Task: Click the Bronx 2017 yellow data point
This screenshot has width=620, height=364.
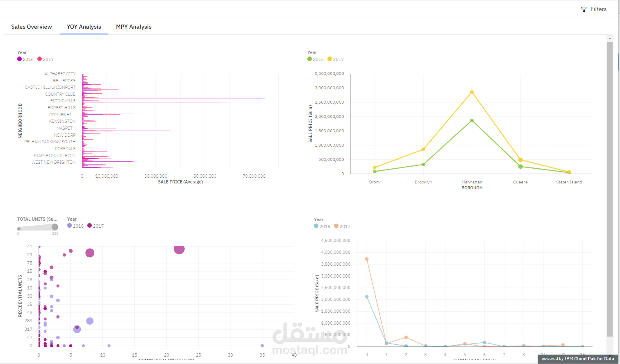Action: click(x=375, y=167)
